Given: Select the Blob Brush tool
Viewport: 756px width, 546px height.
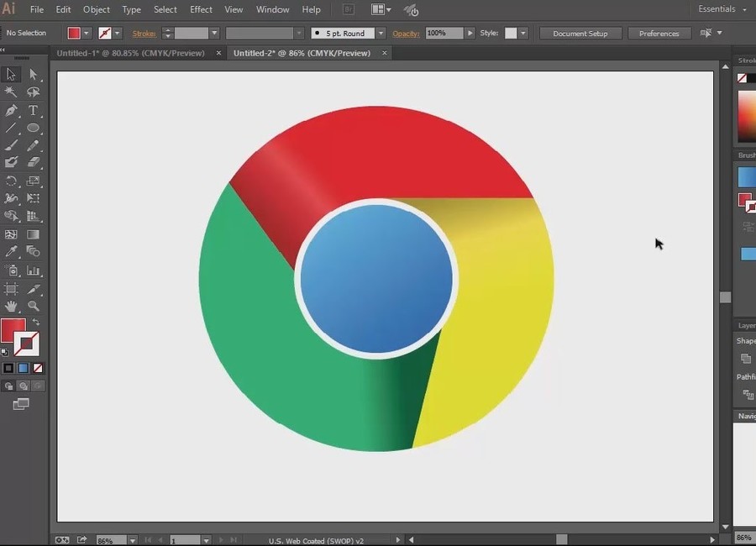Looking at the screenshot, I should (11, 163).
